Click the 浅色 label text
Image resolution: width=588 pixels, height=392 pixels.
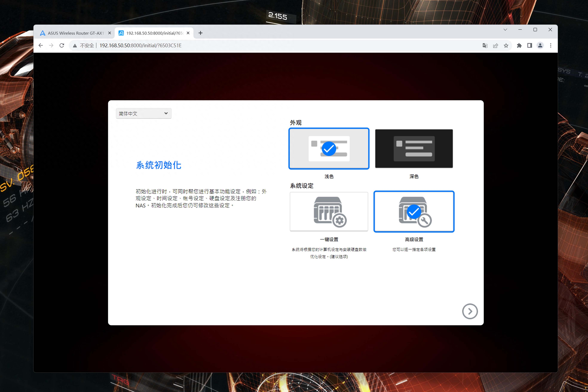[329, 176]
